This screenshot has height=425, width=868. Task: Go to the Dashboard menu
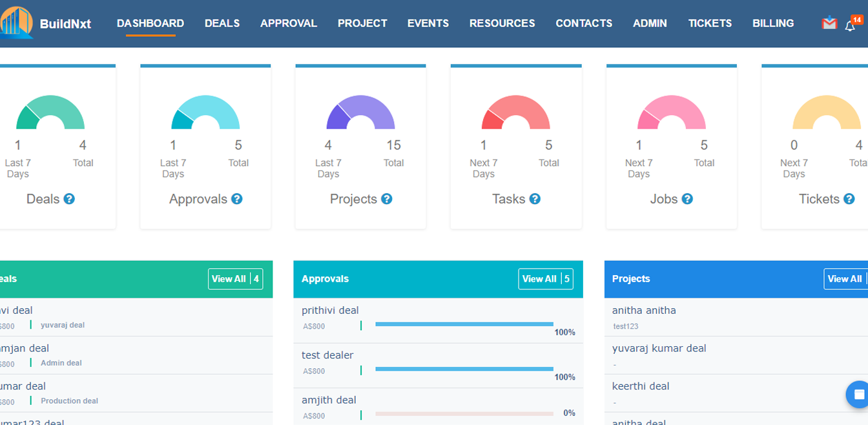150,23
